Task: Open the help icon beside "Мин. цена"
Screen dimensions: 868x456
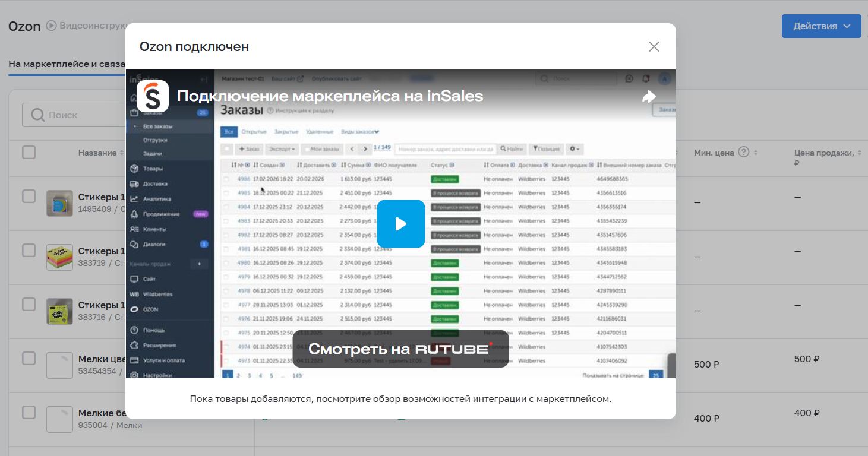Action: click(743, 153)
